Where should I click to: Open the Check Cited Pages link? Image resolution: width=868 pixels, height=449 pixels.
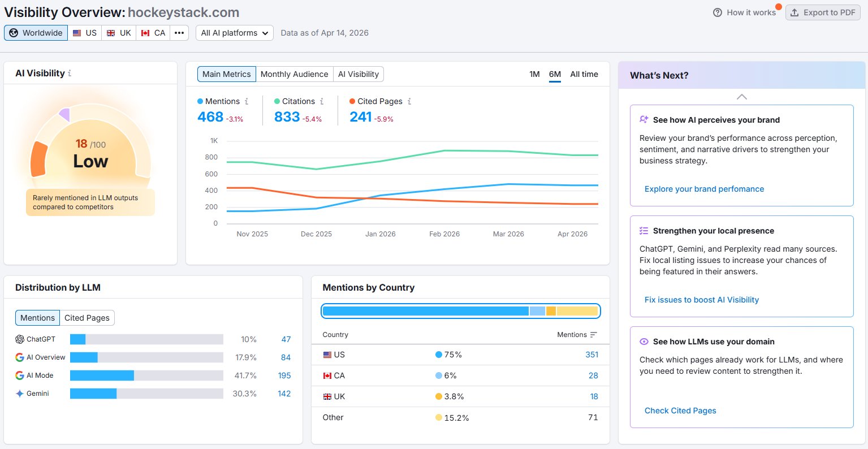(x=680, y=411)
